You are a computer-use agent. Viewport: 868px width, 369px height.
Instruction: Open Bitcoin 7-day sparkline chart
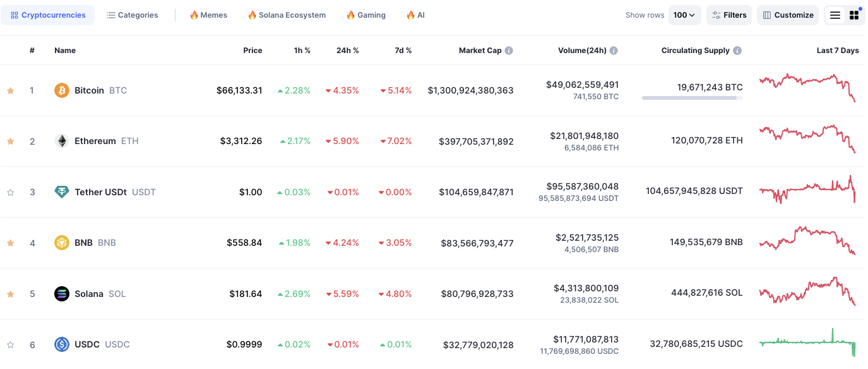pos(807,88)
